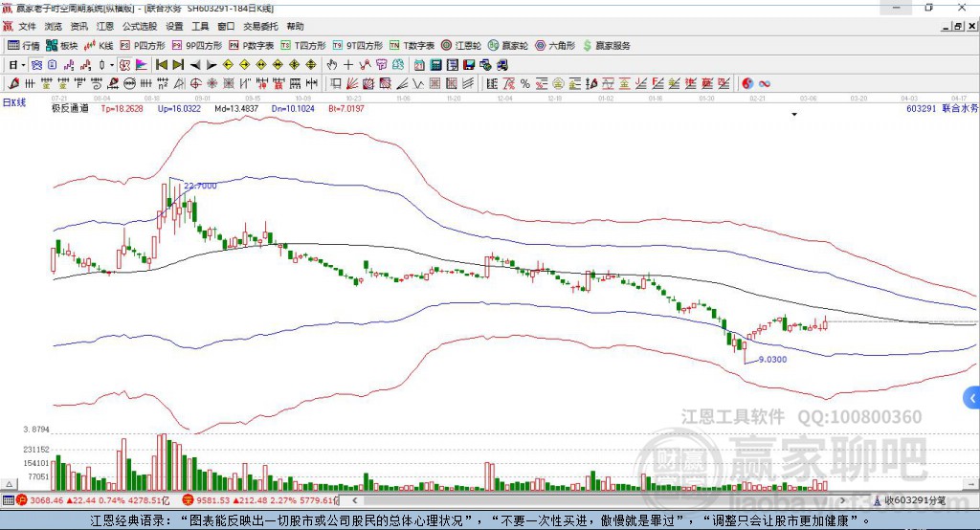Viewport: 980px width, 530px height.
Task: Click the 603291 联合水务 stock label
Action: tap(943, 108)
